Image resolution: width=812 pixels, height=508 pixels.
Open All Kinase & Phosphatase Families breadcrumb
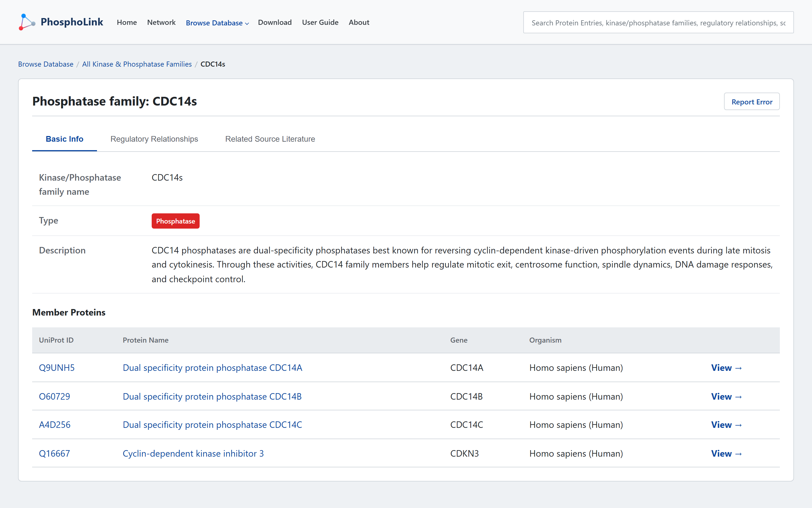[x=137, y=64]
